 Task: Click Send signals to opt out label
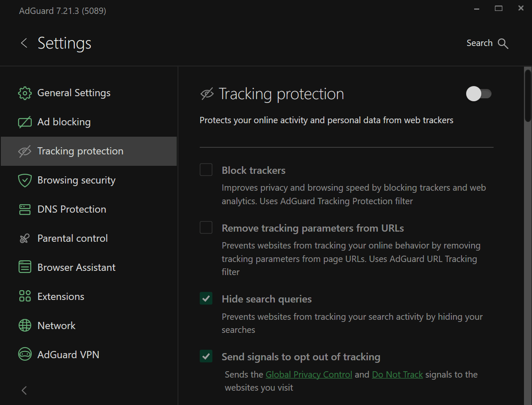click(301, 357)
